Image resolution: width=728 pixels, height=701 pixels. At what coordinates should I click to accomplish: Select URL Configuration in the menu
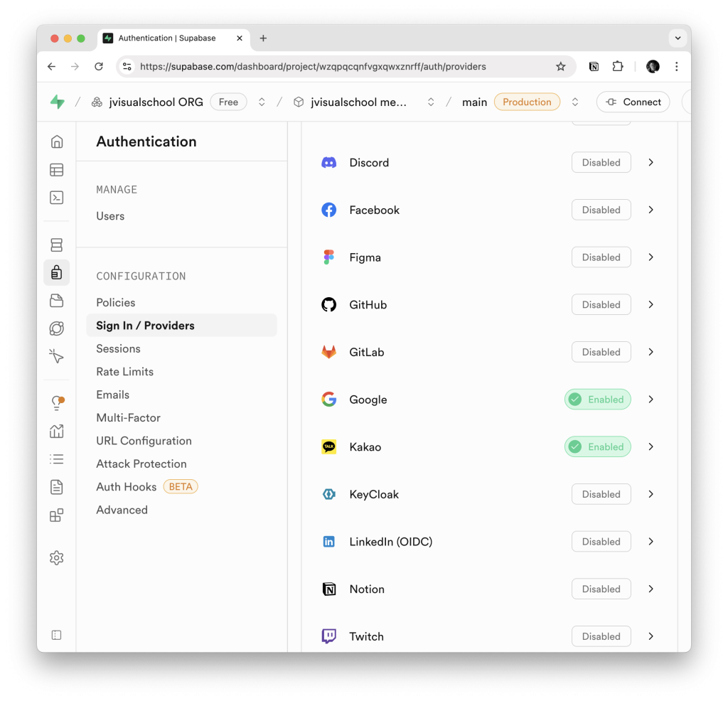point(144,441)
